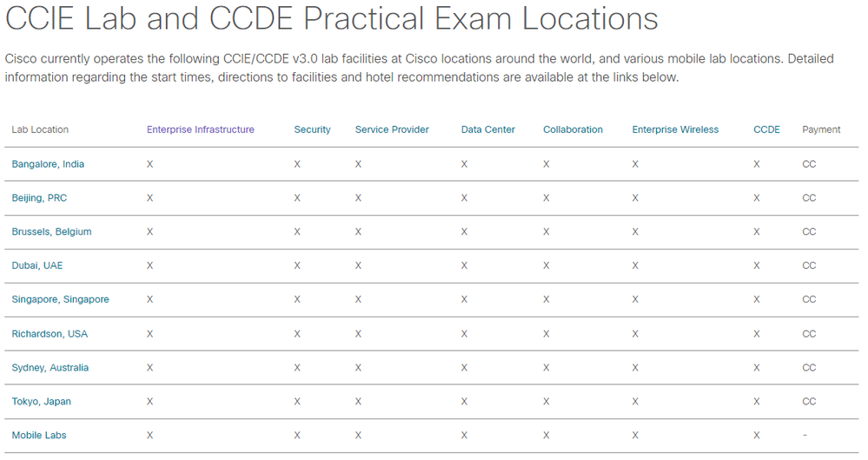The image size is (868, 460).
Task: Click the Lab Location column header
Action: [x=40, y=130]
